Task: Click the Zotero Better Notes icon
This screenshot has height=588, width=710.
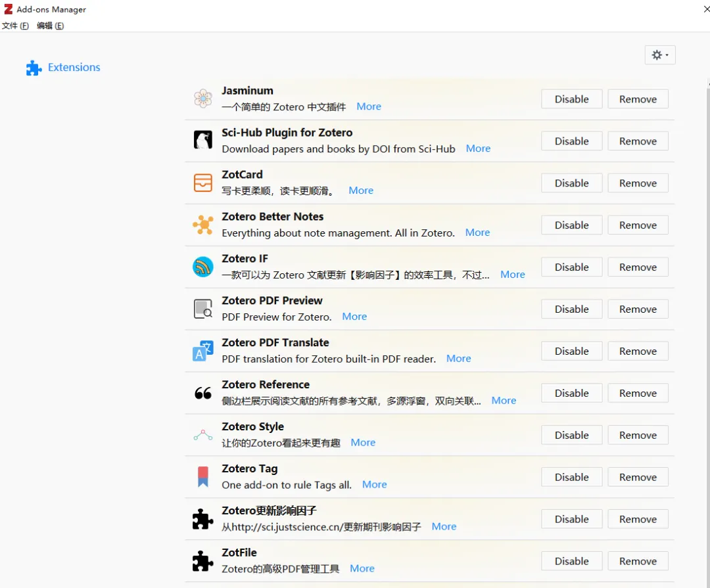Action: 203,225
